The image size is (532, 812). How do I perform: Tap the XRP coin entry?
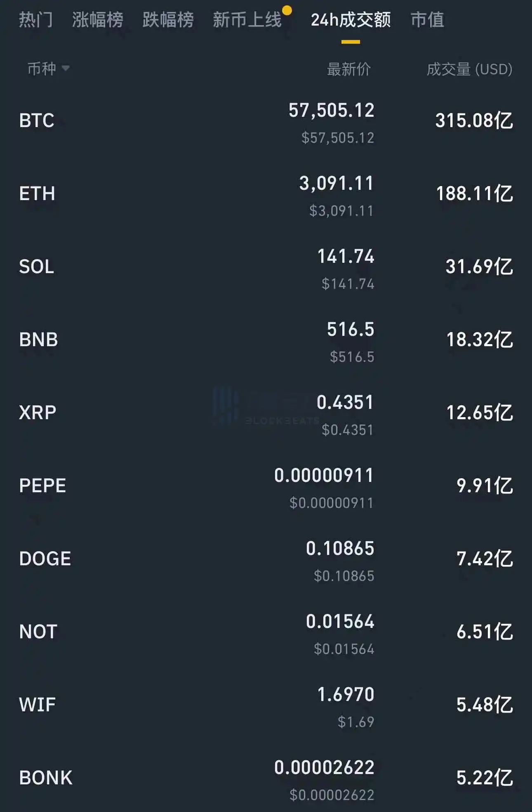[x=38, y=413]
